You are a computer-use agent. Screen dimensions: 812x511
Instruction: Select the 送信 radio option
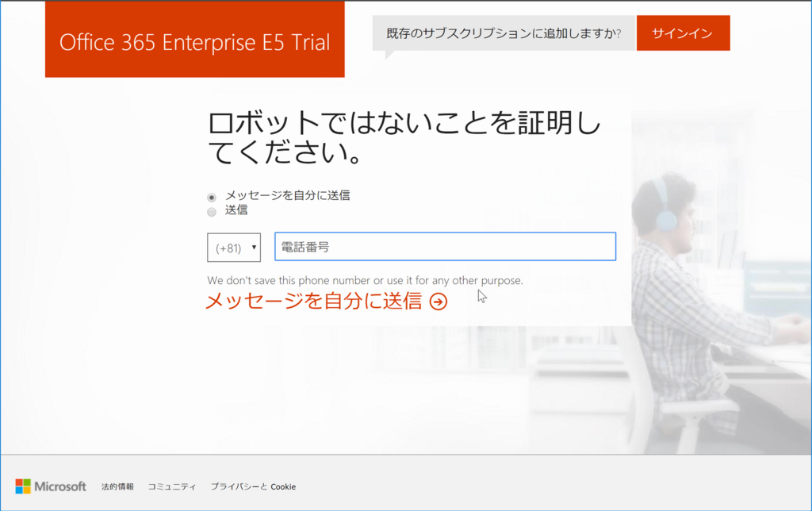tap(211, 211)
